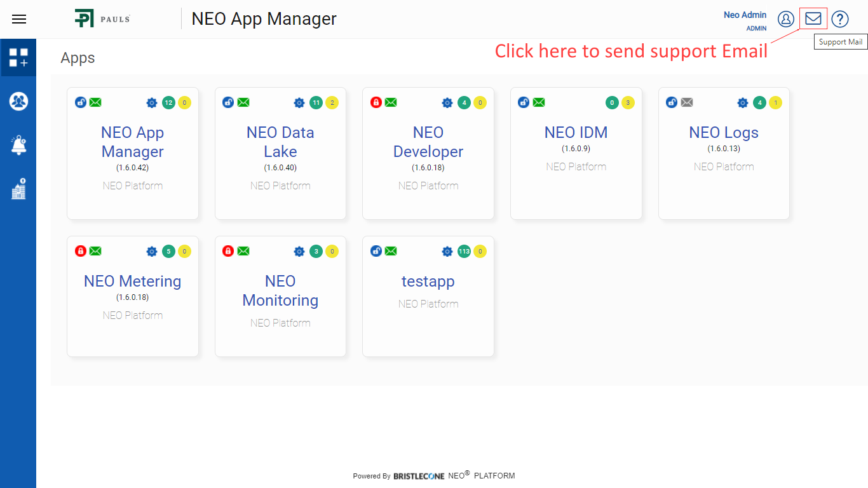The image size is (868, 488).
Task: Click version text (1.6.0.13)
Action: pyautogui.click(x=724, y=149)
